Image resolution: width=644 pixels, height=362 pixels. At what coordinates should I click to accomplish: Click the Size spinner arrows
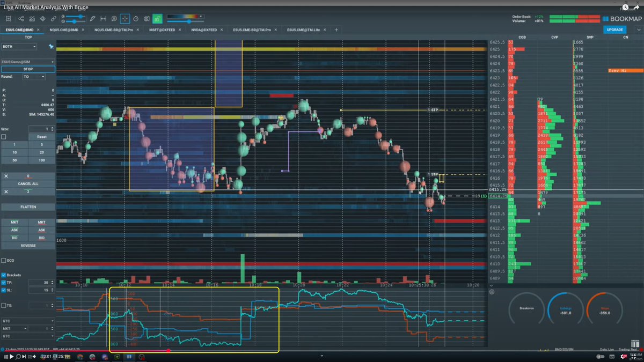pos(52,129)
